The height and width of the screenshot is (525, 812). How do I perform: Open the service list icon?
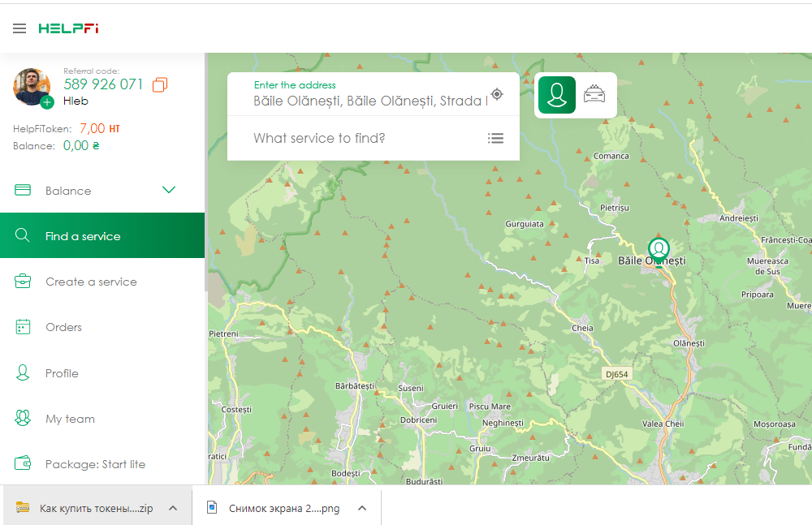point(495,138)
